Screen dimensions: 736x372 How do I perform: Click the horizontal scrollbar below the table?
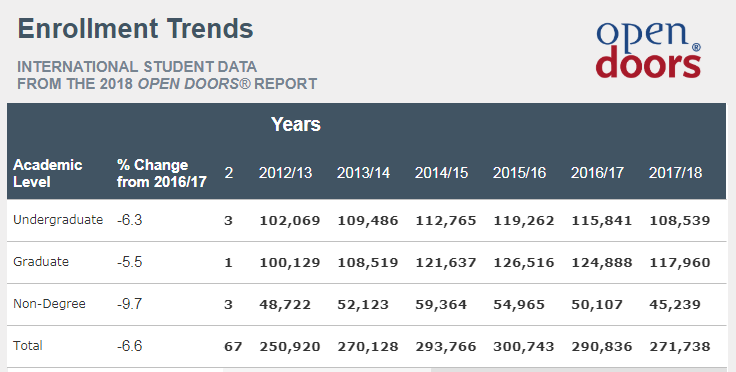pyautogui.click(x=475, y=370)
